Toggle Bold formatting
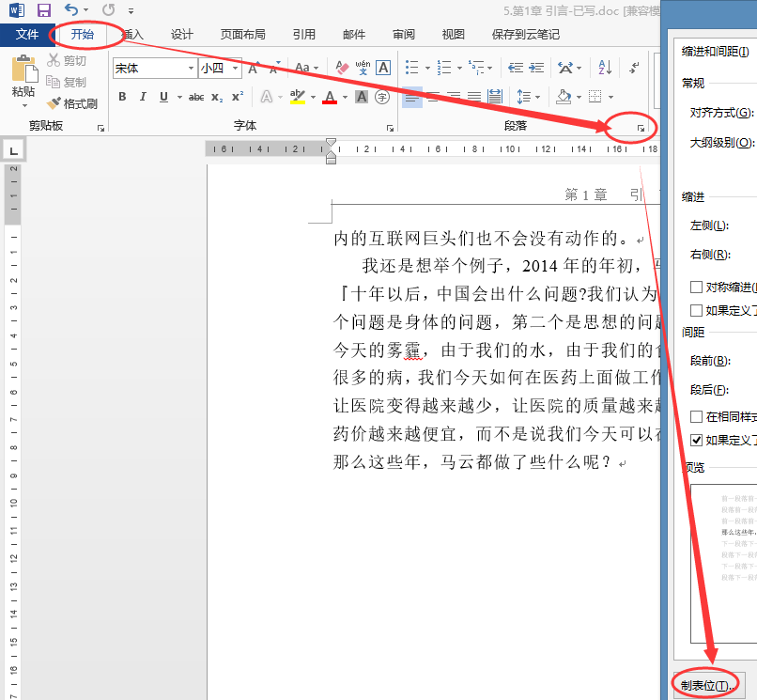The image size is (757, 700). (x=122, y=97)
